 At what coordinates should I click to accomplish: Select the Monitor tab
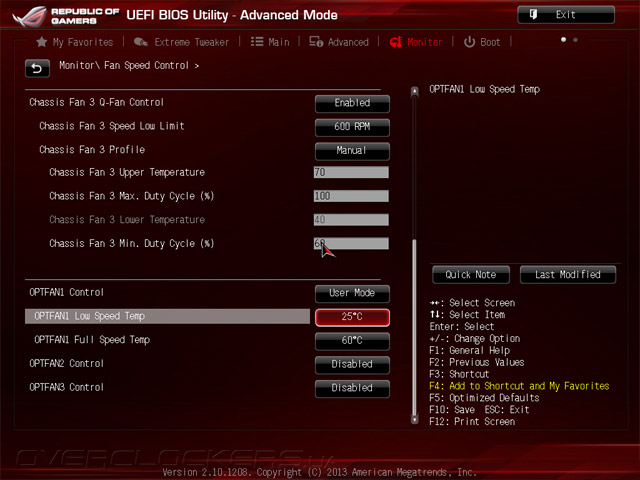tap(416, 42)
